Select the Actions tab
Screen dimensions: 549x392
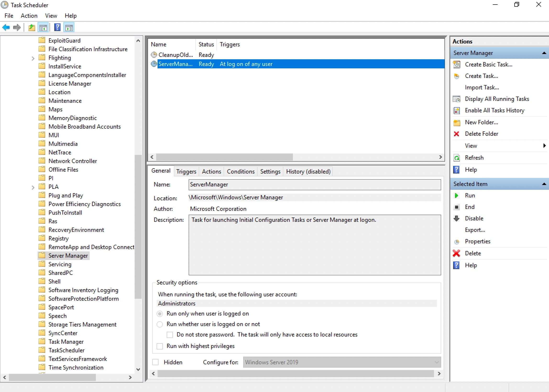pos(211,171)
